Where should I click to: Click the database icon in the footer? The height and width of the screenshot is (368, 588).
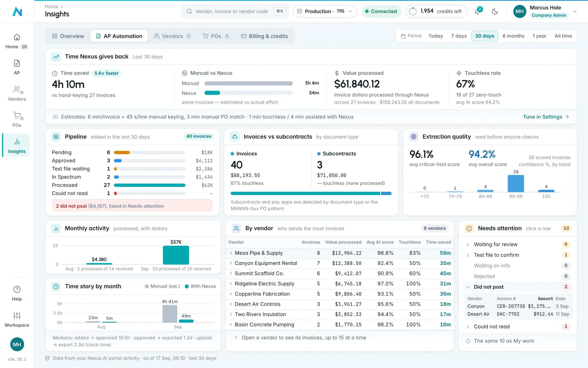click(x=47, y=358)
